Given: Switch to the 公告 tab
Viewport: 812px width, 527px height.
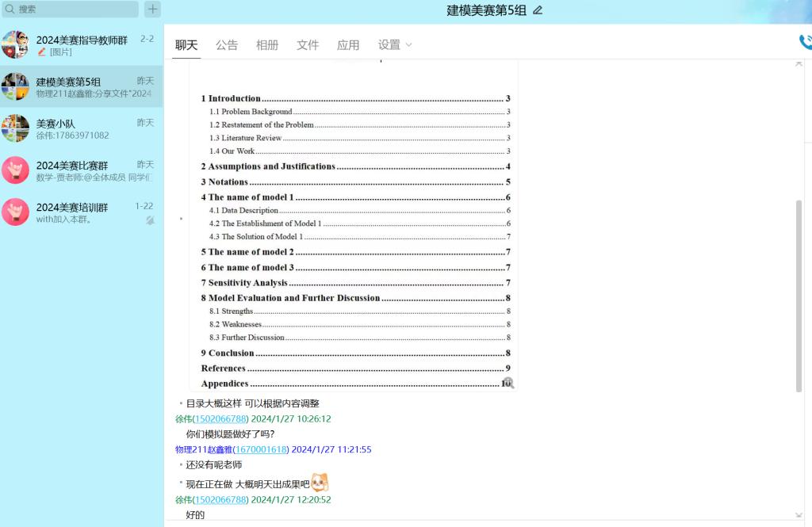Looking at the screenshot, I should (227, 45).
